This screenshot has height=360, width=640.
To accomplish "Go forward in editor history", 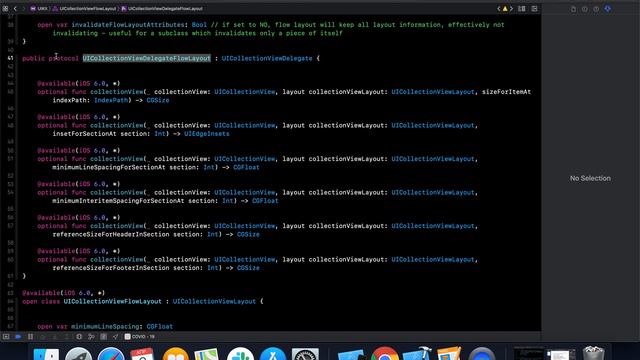I will 23,9.
